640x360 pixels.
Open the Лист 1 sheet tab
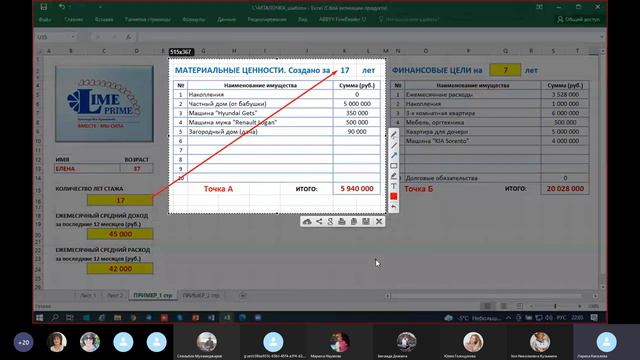pos(88,295)
